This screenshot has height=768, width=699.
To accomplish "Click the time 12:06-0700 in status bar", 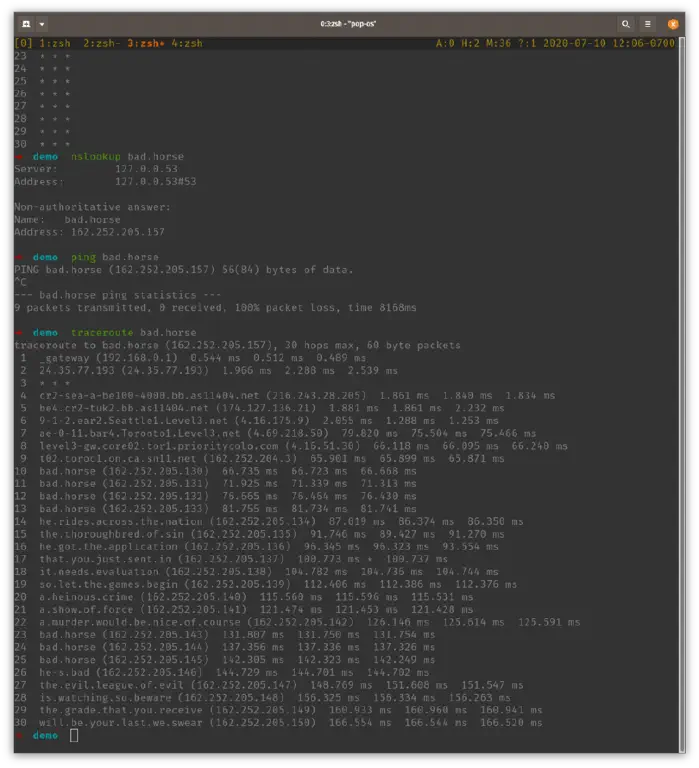I will click(644, 43).
